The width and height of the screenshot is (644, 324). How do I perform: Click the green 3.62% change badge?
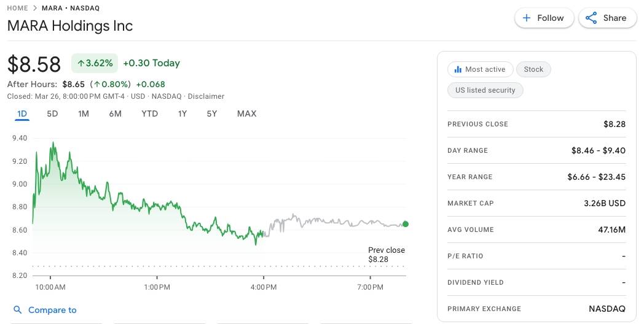coord(95,63)
